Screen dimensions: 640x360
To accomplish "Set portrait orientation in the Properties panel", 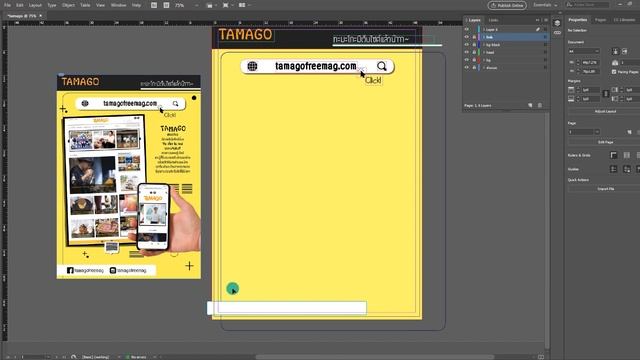I will [x=616, y=51].
